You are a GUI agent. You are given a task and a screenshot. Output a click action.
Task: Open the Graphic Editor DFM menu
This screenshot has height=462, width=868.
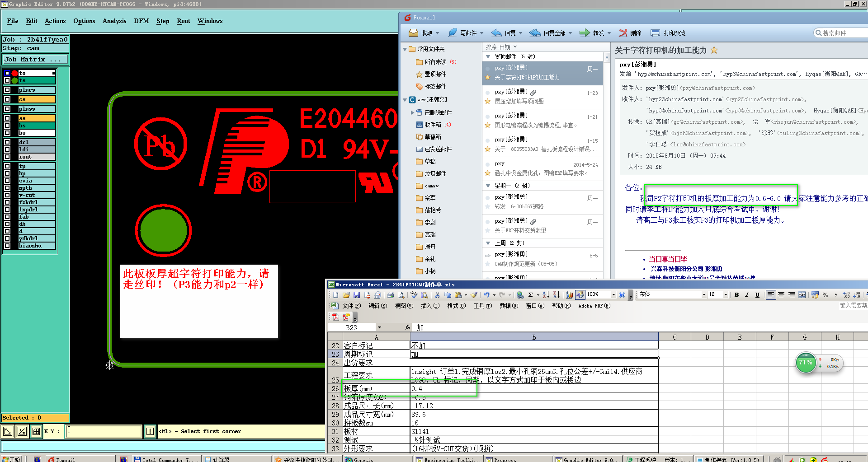(142, 21)
